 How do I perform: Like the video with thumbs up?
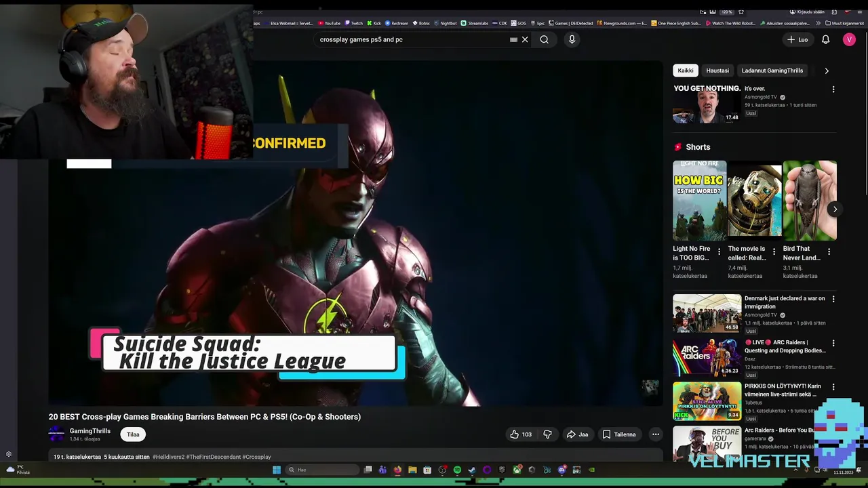[x=520, y=434]
